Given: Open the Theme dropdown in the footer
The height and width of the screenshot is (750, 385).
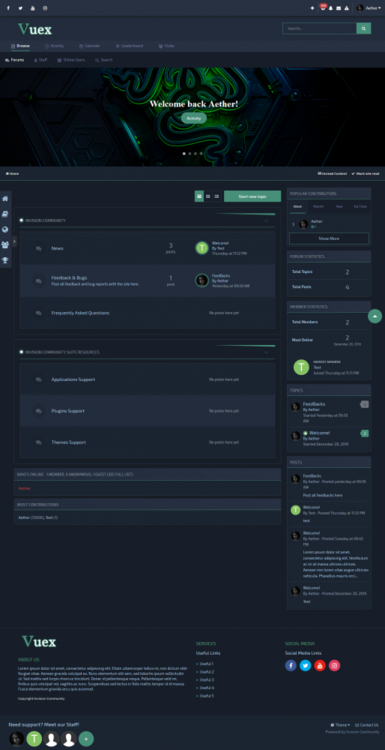Looking at the screenshot, I should [340, 725].
